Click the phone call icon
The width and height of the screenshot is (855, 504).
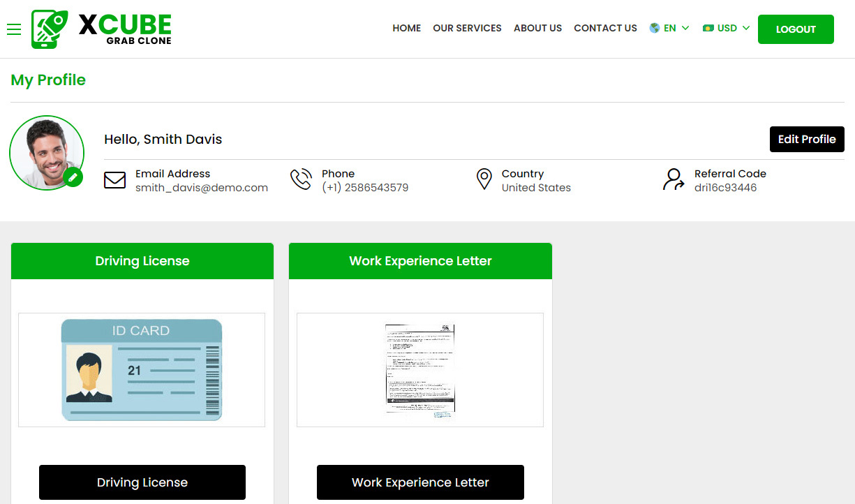tap(301, 179)
